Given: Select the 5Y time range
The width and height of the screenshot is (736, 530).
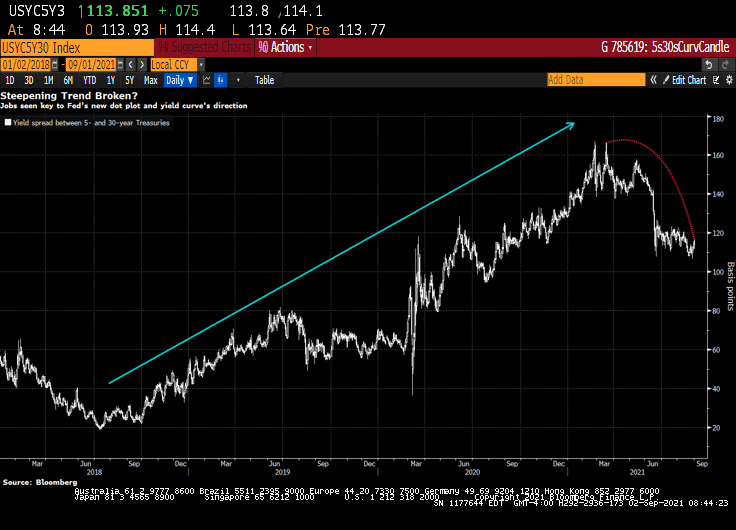Looking at the screenshot, I should click(x=129, y=80).
